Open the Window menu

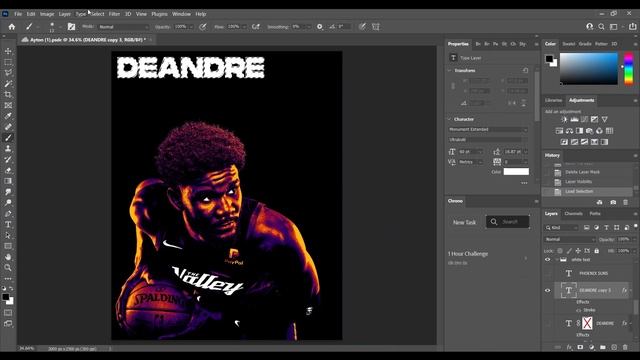(181, 14)
